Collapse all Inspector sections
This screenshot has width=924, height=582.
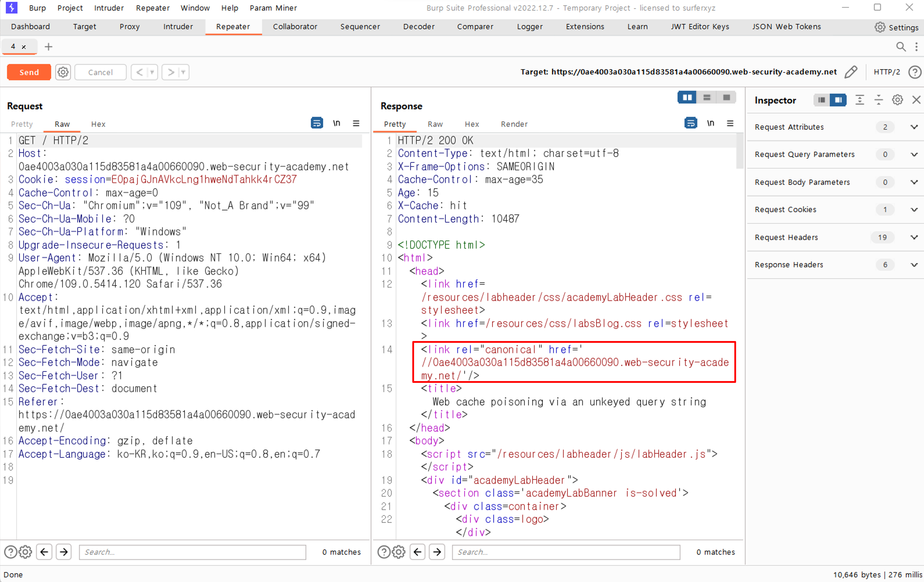click(878, 100)
